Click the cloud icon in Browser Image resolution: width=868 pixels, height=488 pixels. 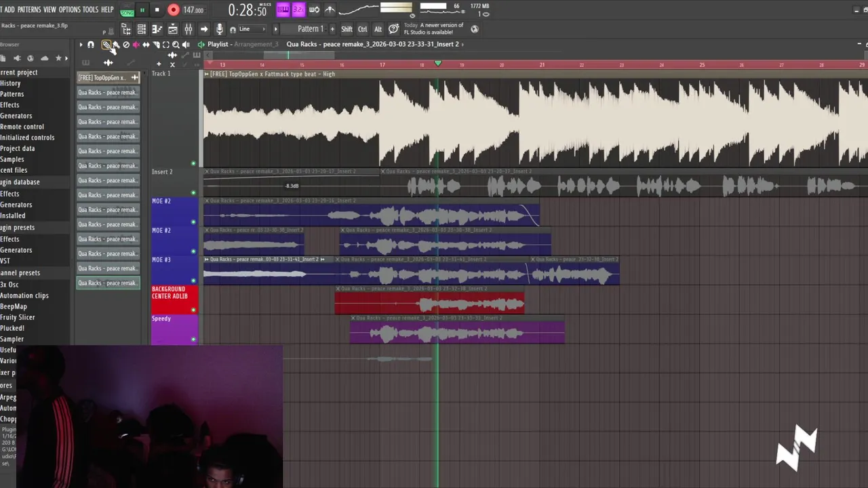pyautogui.click(x=44, y=58)
